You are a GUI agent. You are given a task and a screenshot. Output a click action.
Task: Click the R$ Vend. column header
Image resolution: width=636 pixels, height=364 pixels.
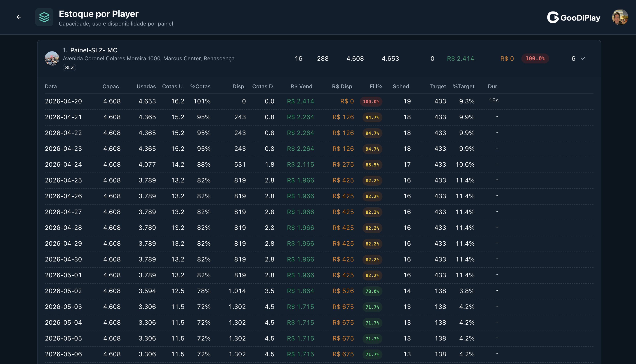[302, 86]
